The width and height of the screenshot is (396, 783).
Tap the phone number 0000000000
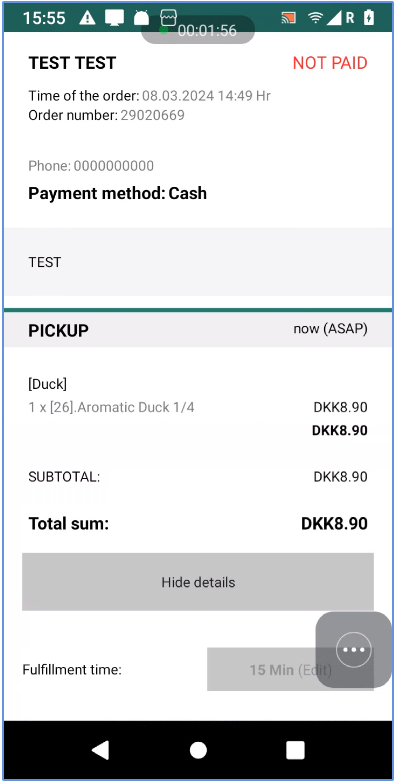point(114,166)
